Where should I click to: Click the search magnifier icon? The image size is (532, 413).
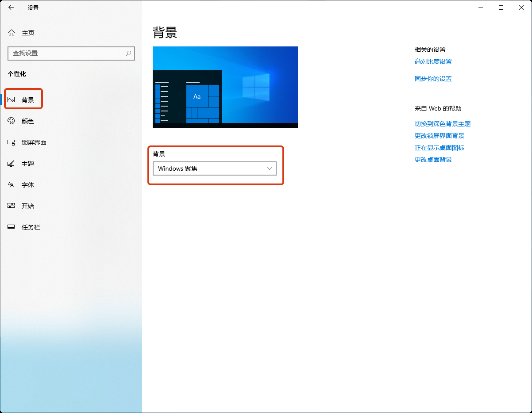[x=128, y=53]
